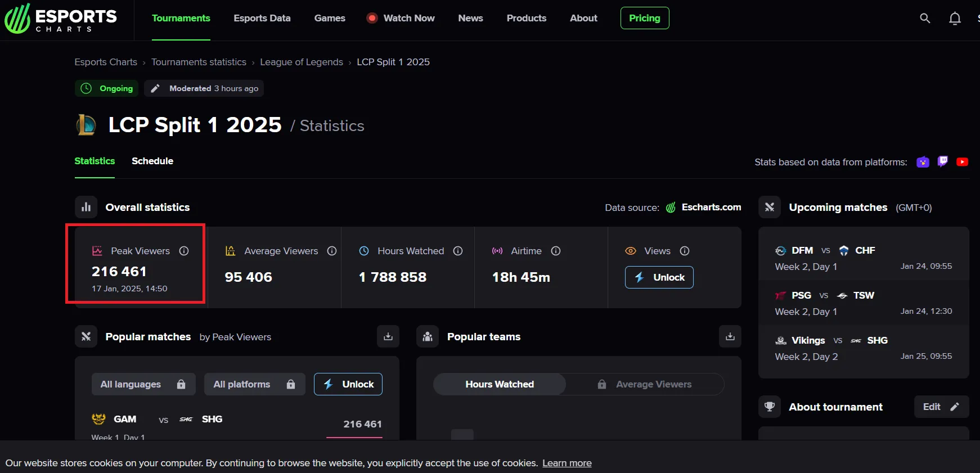Click the Overall statistics bar chart icon

(86, 207)
